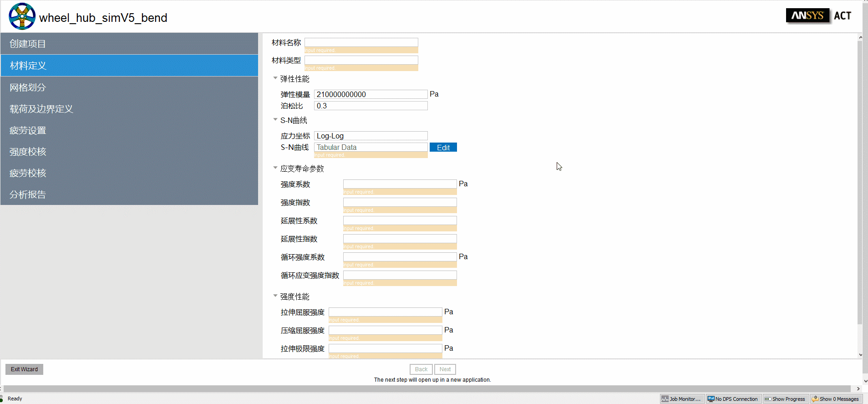The height and width of the screenshot is (404, 868).
Task: Collapse the 强度性能 section
Action: pos(275,296)
